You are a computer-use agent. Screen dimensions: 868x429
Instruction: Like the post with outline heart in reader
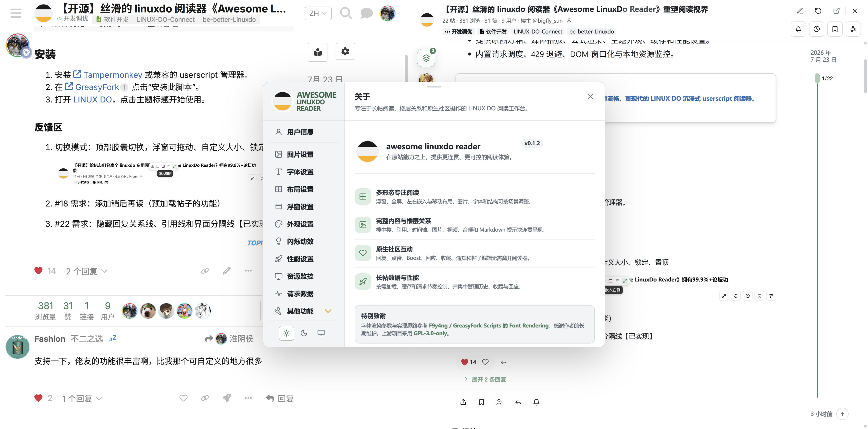click(485, 362)
